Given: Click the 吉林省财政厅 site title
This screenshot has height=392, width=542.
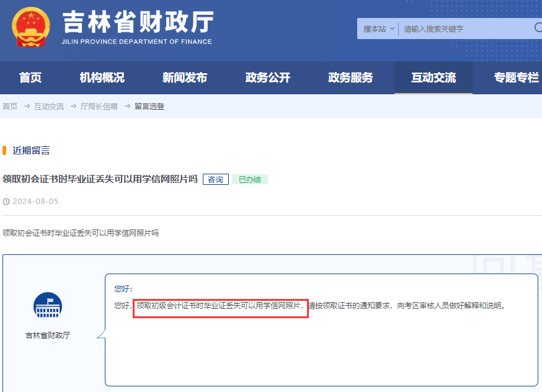Looking at the screenshot, I should click(138, 22).
